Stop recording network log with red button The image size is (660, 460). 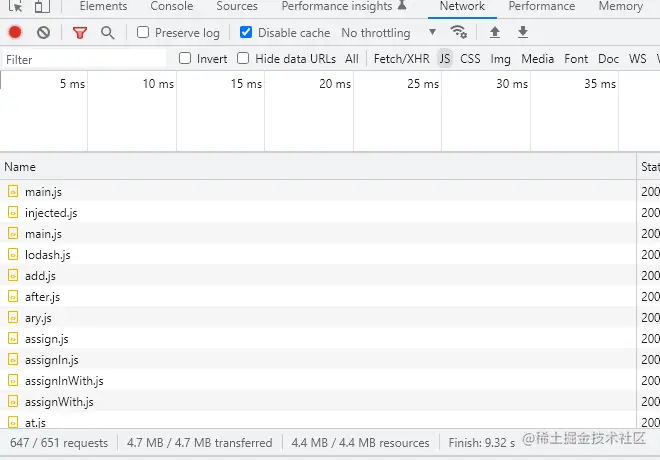(x=15, y=32)
